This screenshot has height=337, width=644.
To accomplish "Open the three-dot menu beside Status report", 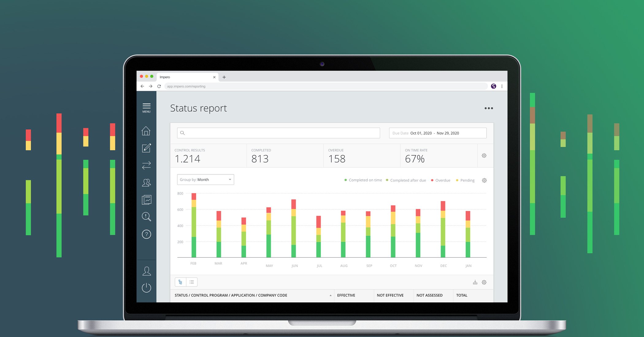I will [489, 108].
